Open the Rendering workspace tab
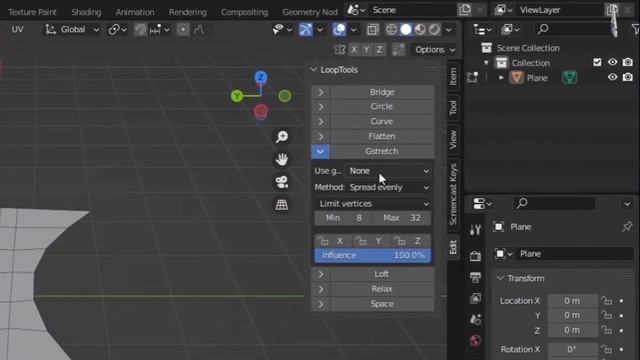 [188, 12]
